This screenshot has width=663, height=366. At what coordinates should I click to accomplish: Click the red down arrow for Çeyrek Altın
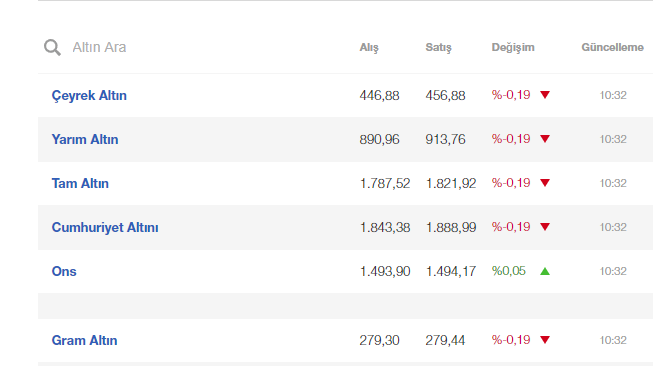click(x=545, y=95)
